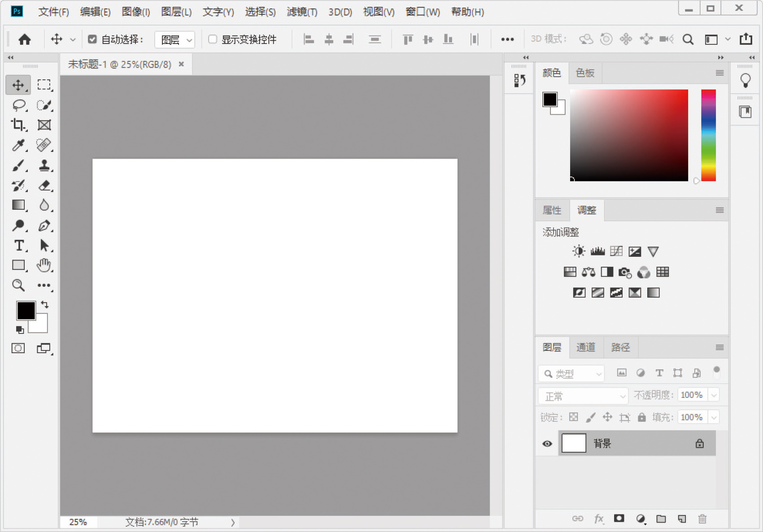
Task: Toggle layer filtering on/off switch
Action: point(716,372)
